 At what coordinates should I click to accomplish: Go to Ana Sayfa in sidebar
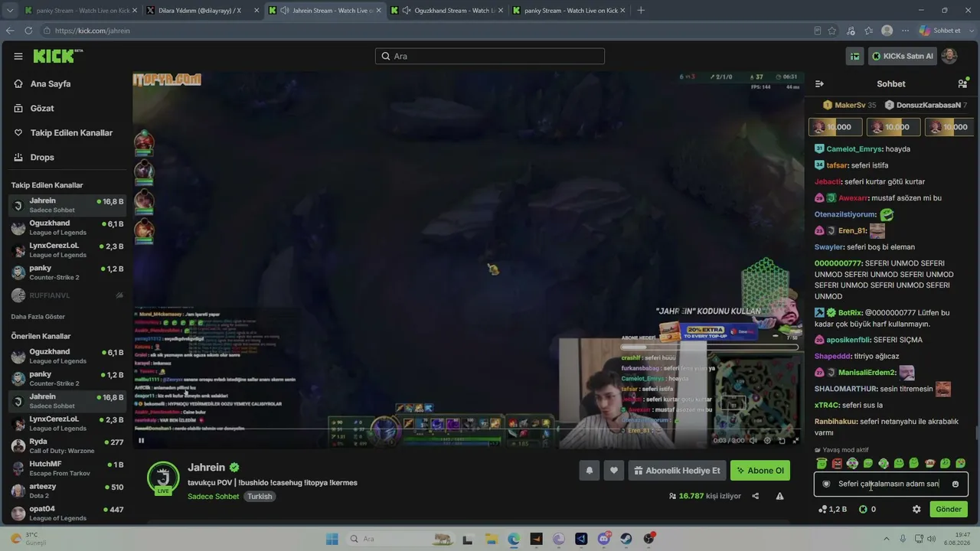[x=51, y=84]
